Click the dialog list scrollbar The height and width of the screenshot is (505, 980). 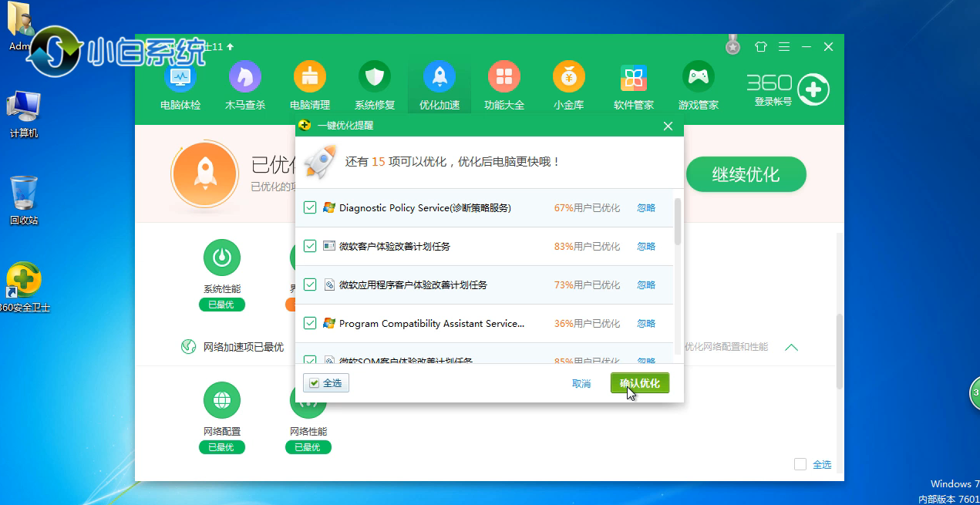click(x=678, y=222)
